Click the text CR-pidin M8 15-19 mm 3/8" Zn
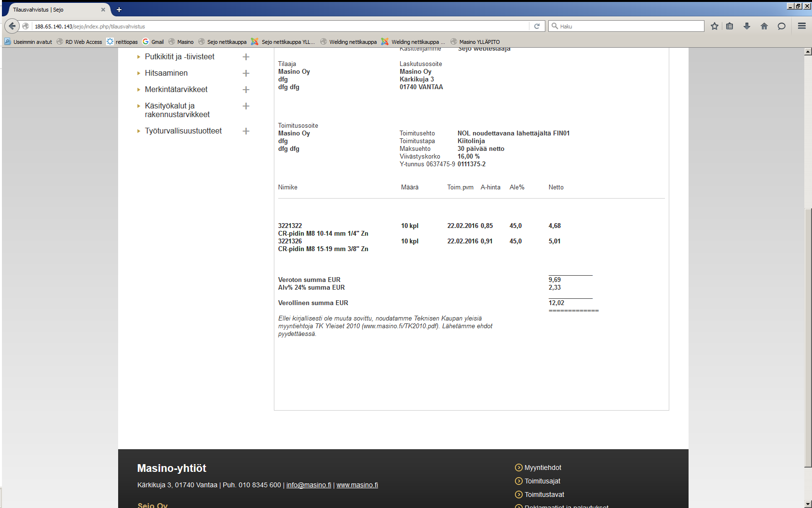 323,249
